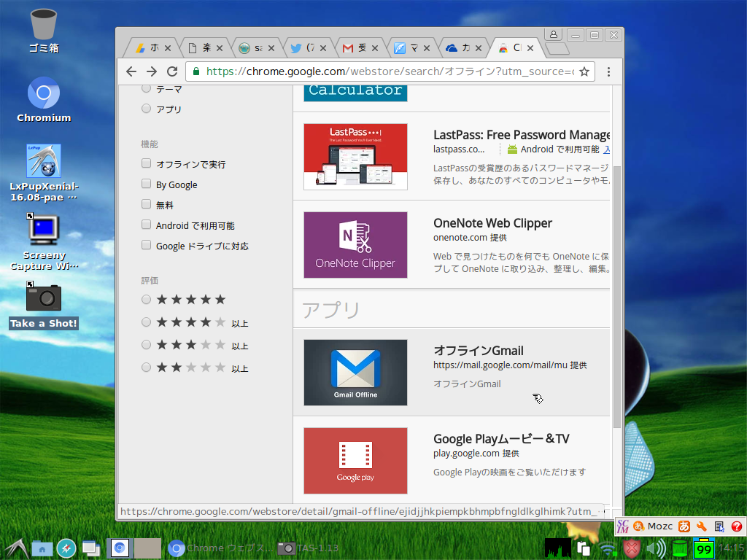Select the テーマ radio button
747x560 pixels.
tap(146, 88)
